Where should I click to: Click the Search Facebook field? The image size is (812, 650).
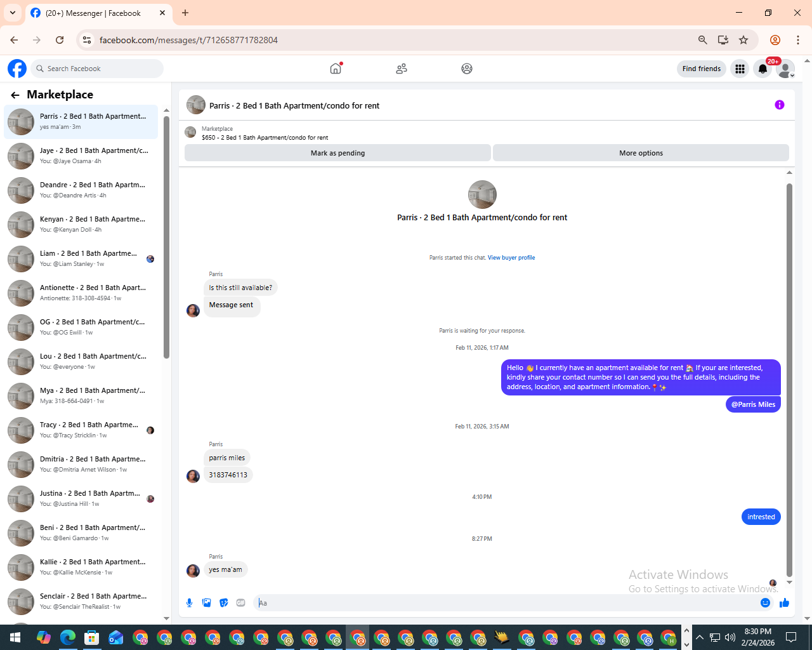97,69
